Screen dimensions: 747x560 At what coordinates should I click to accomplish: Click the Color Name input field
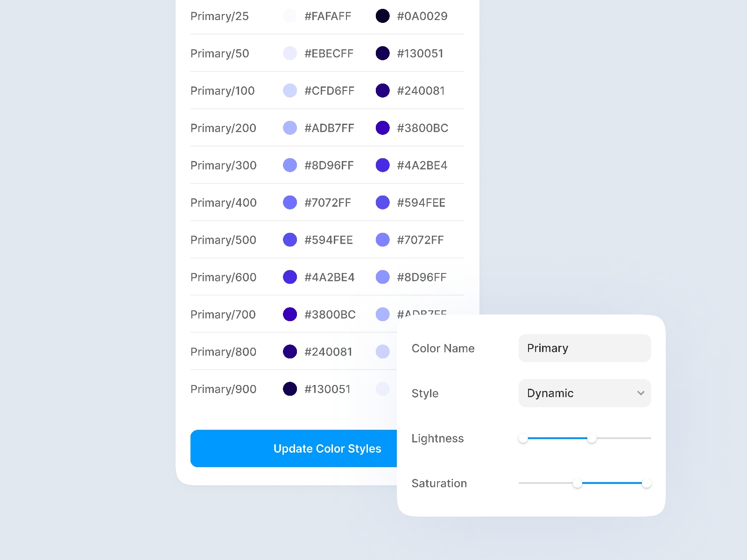[584, 348]
